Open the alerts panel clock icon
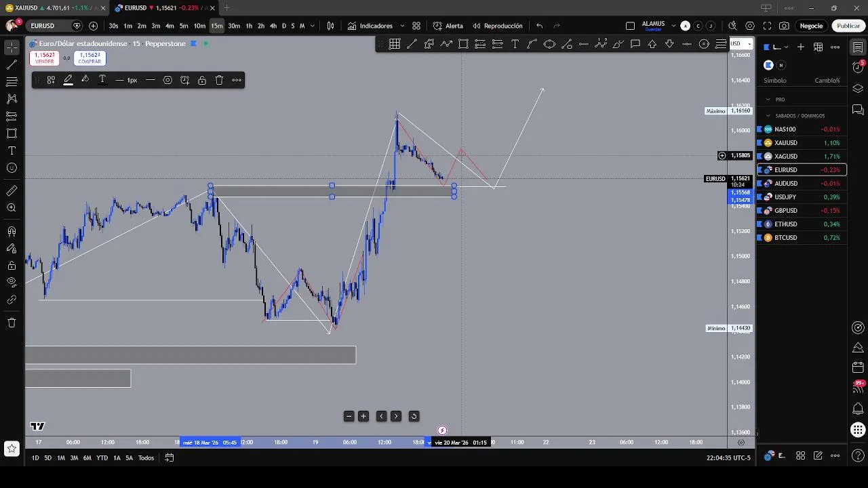868x488 pixels. 858,68
